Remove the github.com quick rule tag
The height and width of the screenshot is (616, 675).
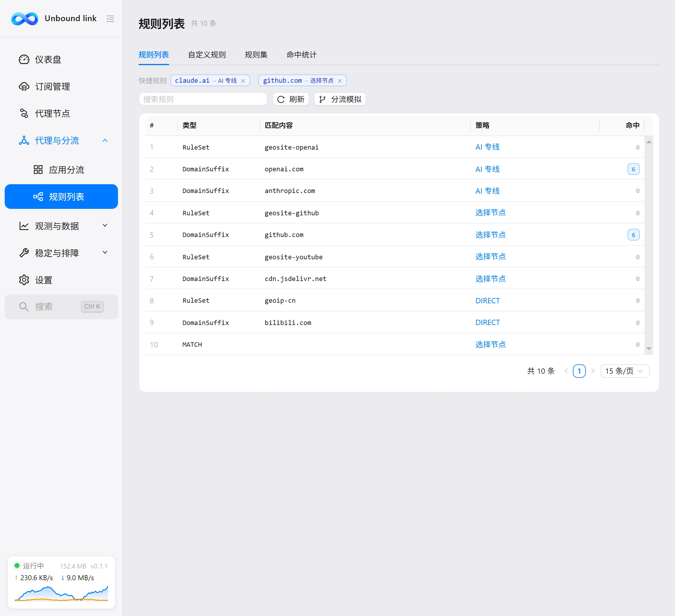pyautogui.click(x=340, y=81)
